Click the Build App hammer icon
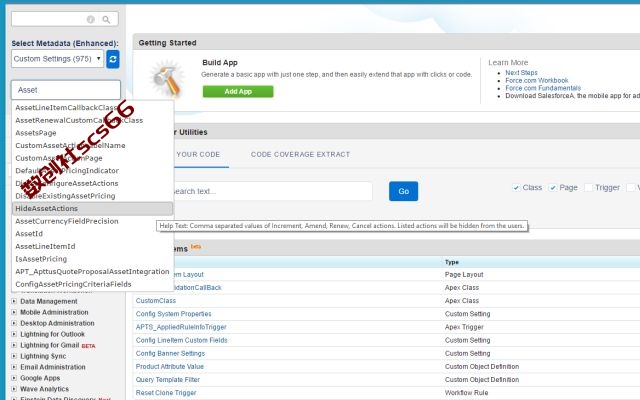Viewport: 640px width, 400px height. (167, 78)
